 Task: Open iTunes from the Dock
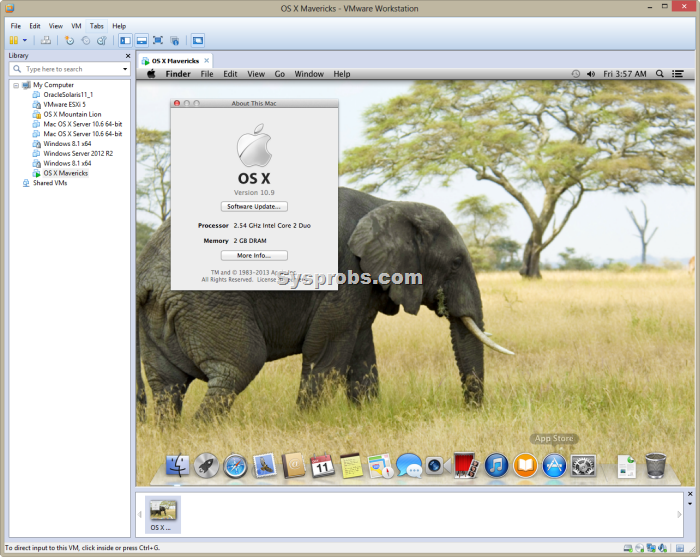pyautogui.click(x=496, y=466)
